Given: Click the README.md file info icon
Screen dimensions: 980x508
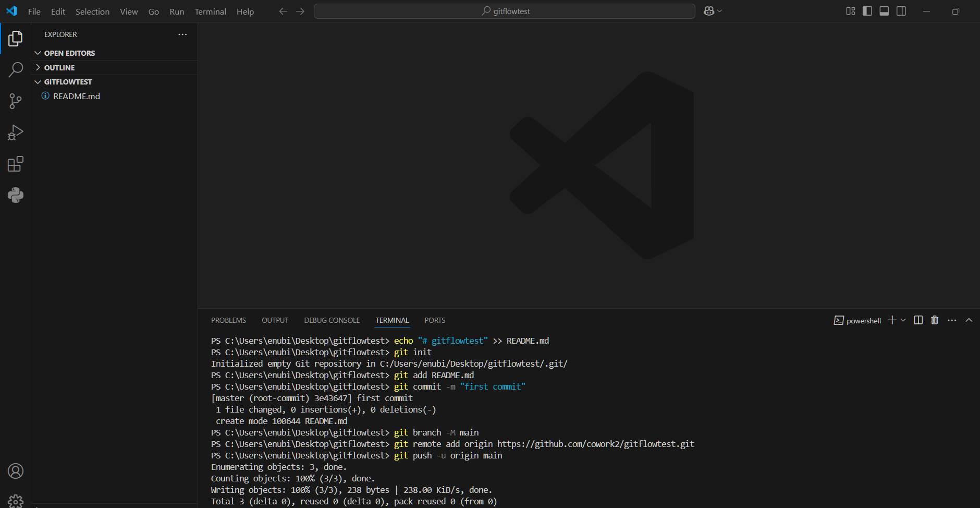Looking at the screenshot, I should (45, 96).
